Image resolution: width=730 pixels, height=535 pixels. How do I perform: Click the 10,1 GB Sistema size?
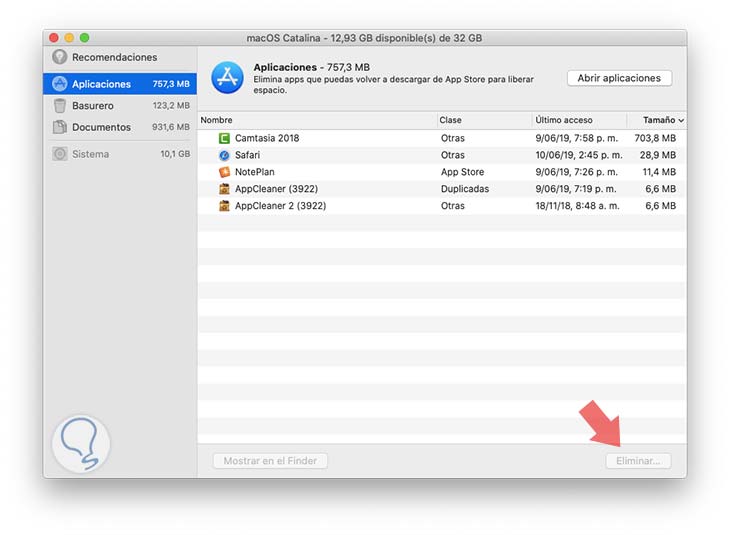[x=175, y=154]
